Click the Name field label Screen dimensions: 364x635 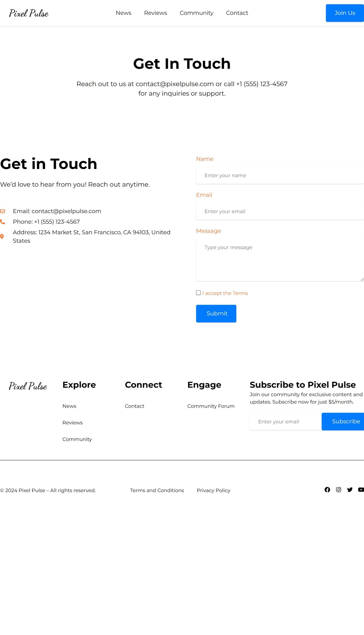205,159
